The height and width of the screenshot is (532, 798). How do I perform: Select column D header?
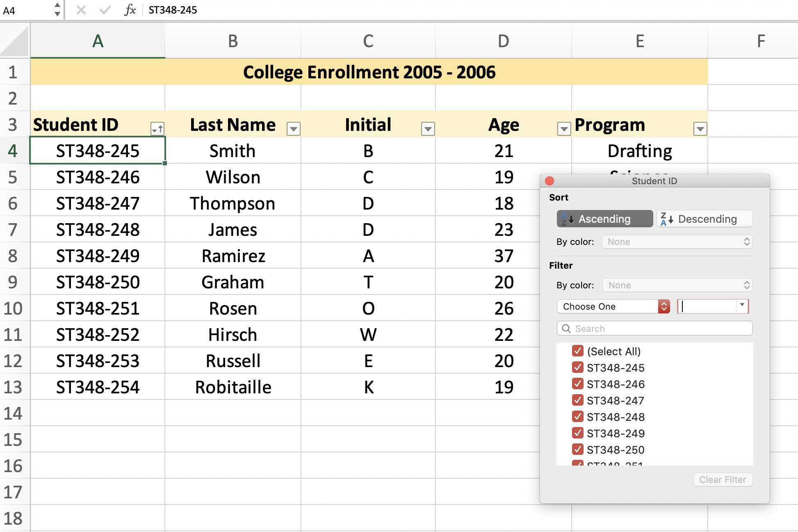pos(504,41)
